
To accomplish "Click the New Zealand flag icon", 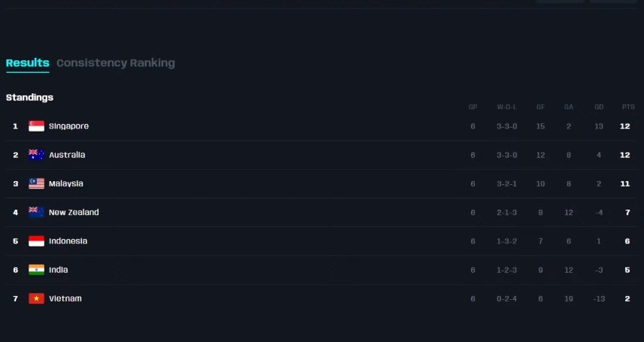I will pyautogui.click(x=36, y=213).
